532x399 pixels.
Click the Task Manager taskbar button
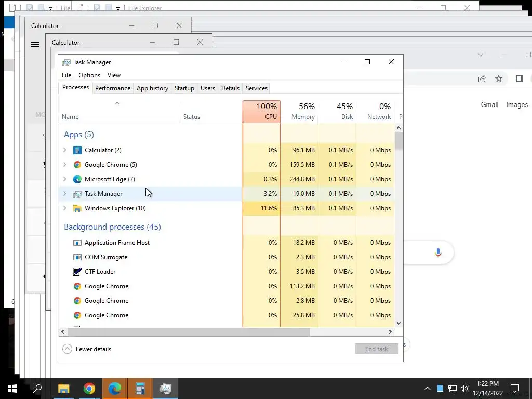point(166,389)
